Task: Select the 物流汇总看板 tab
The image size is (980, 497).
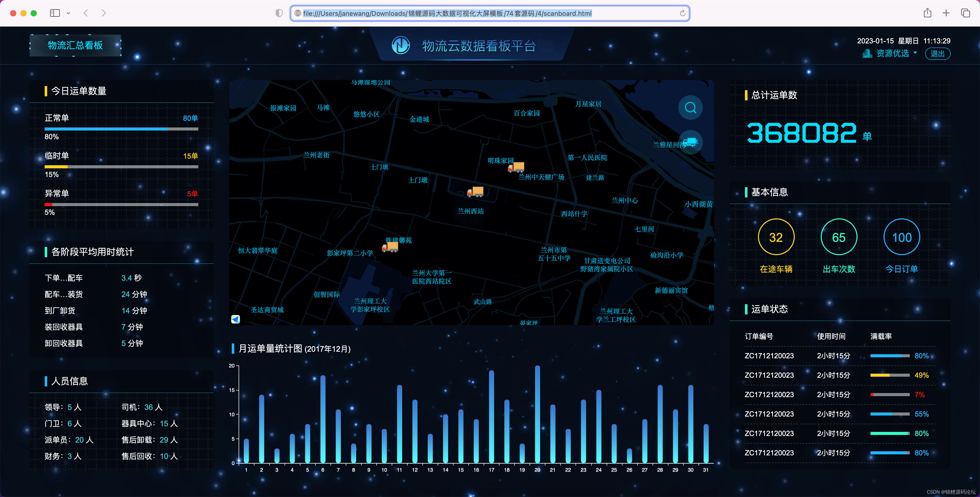Action: click(75, 45)
